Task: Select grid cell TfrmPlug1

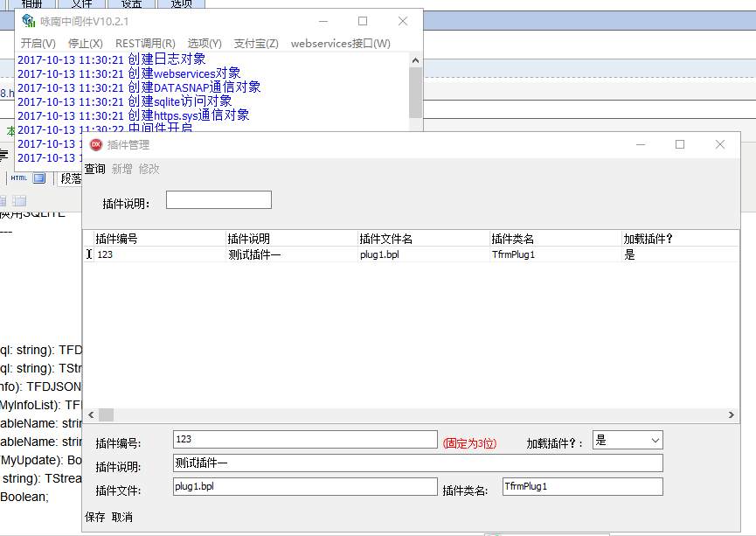Action: [556, 254]
